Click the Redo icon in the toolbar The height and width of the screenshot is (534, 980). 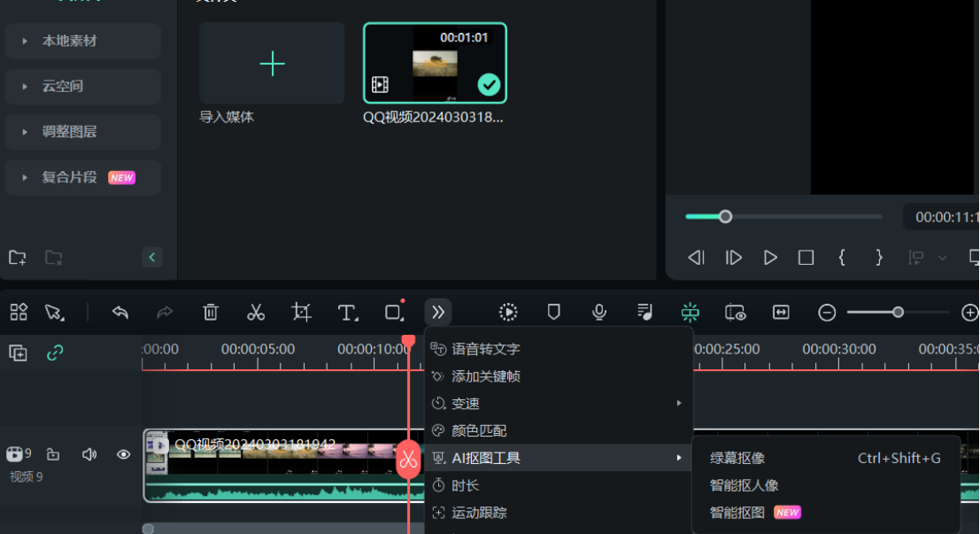165,312
